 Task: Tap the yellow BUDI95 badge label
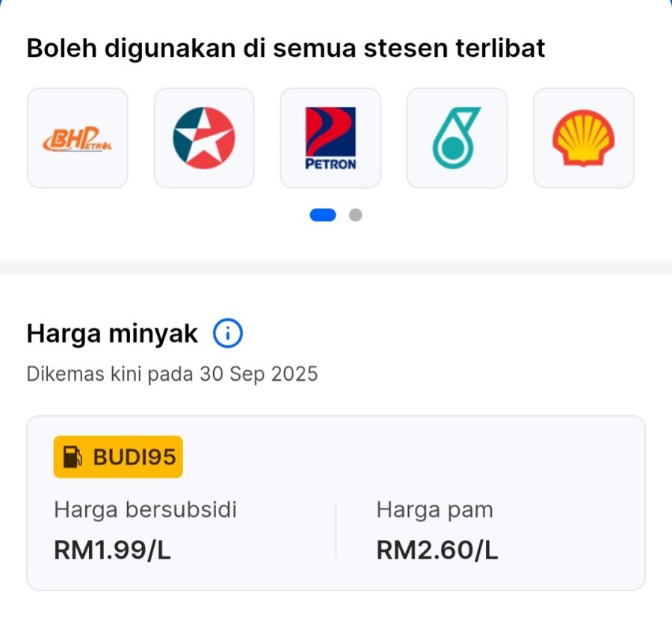133,457
